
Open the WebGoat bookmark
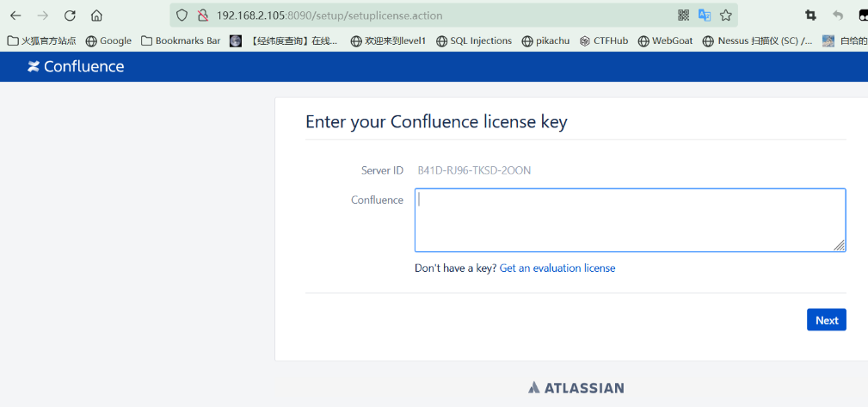pos(666,40)
